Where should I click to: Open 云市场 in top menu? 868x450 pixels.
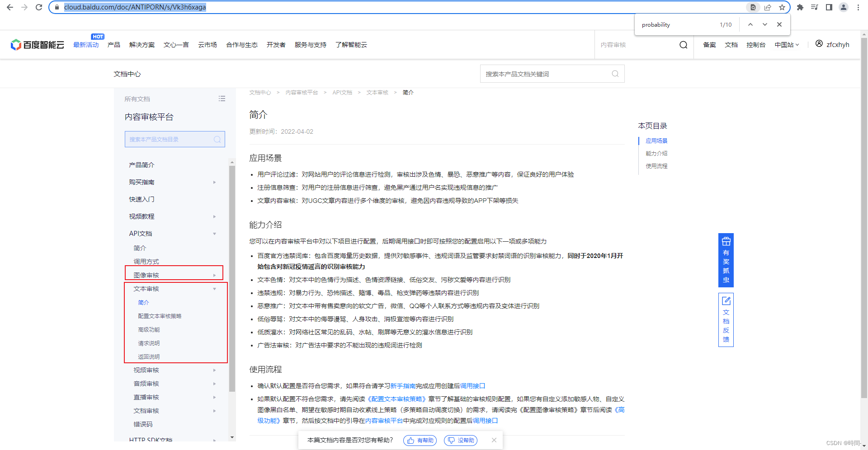pyautogui.click(x=208, y=45)
